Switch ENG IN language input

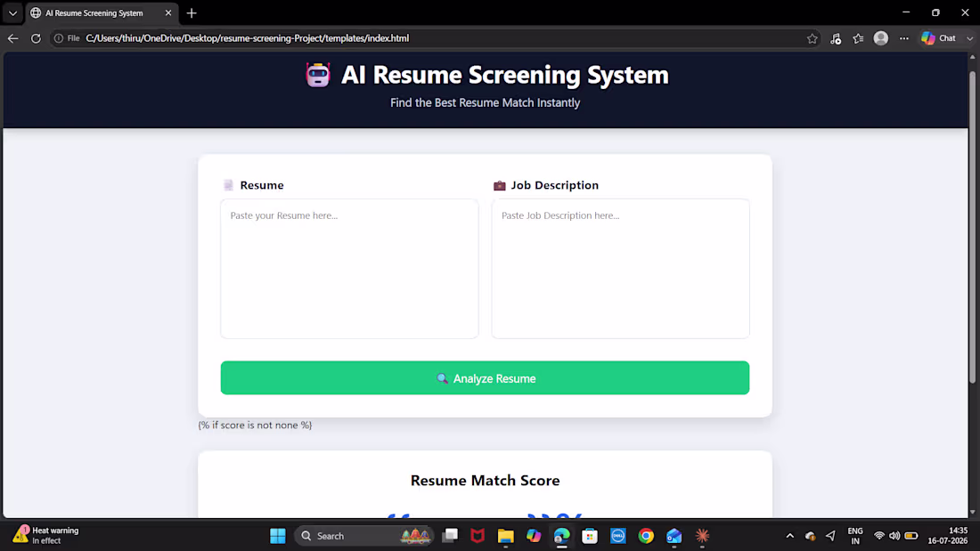point(855,536)
